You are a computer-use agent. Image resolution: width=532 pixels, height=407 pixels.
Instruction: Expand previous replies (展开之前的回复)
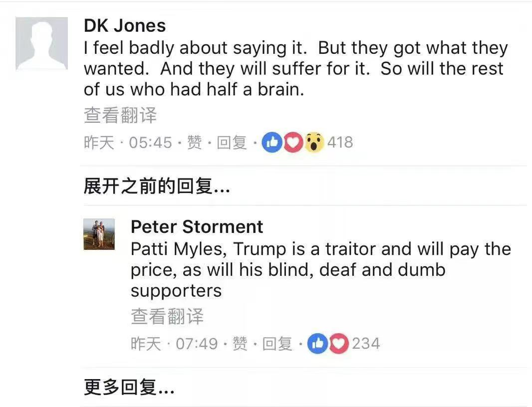click(x=157, y=186)
